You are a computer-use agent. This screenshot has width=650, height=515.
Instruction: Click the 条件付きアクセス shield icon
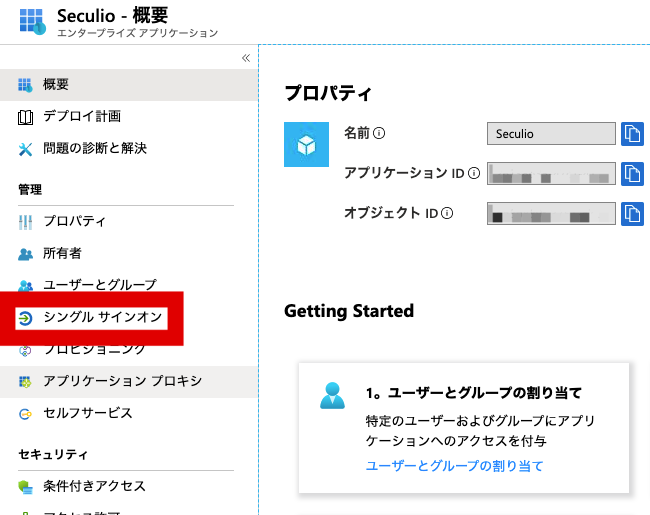coord(25,487)
